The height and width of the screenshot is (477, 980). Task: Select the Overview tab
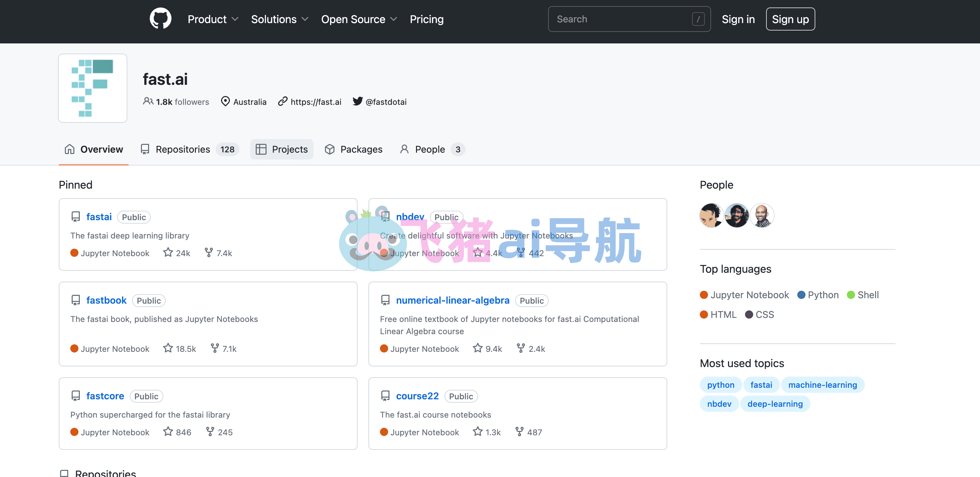coord(94,149)
